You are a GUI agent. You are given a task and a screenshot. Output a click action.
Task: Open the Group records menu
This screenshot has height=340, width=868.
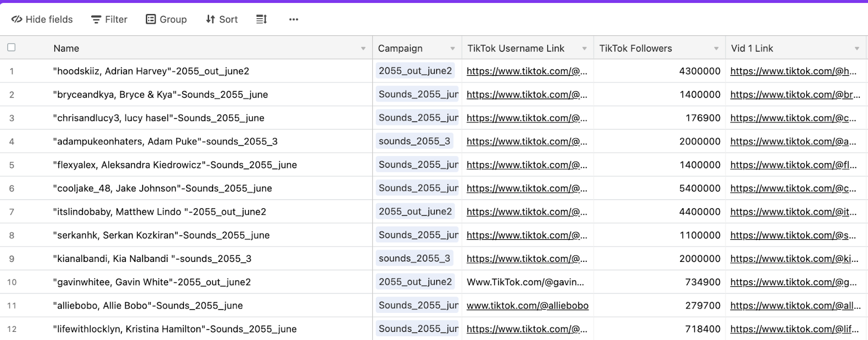point(166,20)
